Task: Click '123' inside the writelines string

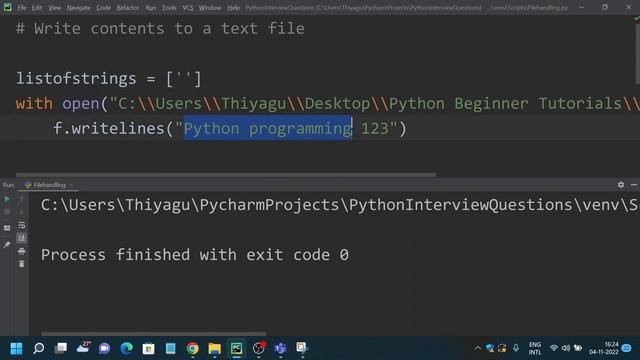Action: click(x=375, y=129)
